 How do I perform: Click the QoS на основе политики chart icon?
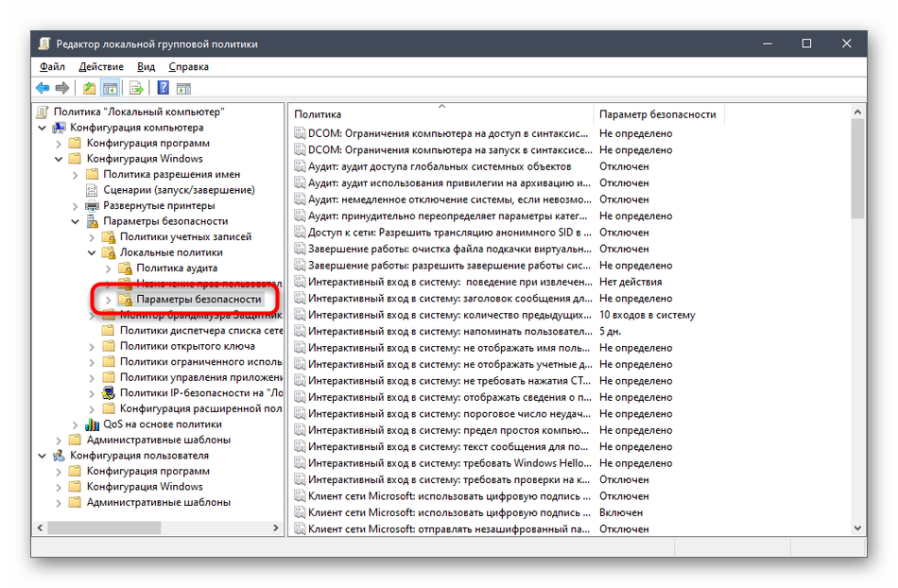pos(93,424)
